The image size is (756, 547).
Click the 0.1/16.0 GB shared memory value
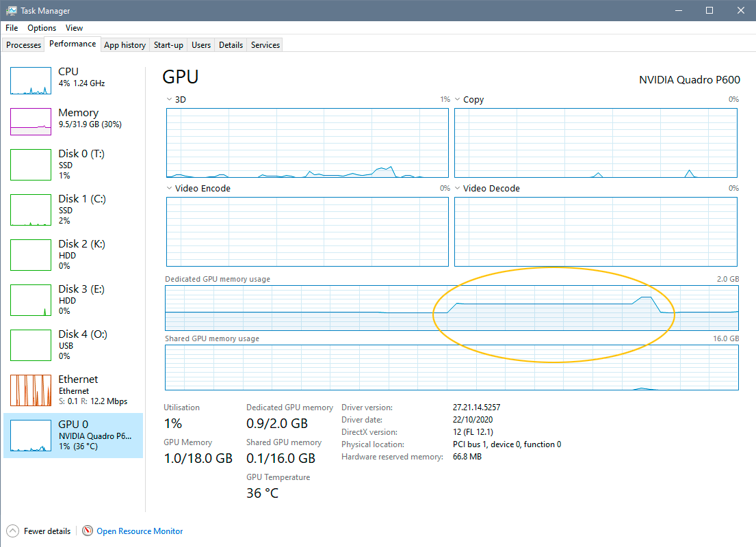point(281,458)
